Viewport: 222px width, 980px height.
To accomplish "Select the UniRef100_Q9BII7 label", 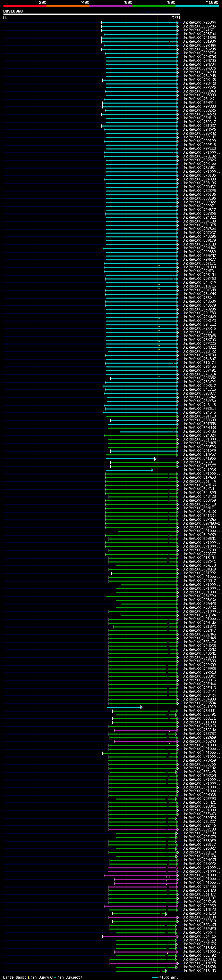I will click(x=199, y=845).
